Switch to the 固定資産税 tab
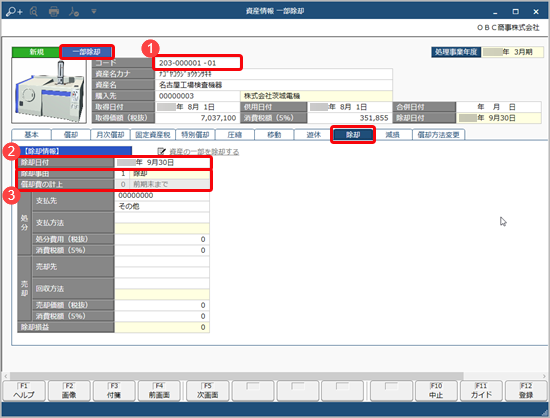The image size is (550, 418). 153,135
